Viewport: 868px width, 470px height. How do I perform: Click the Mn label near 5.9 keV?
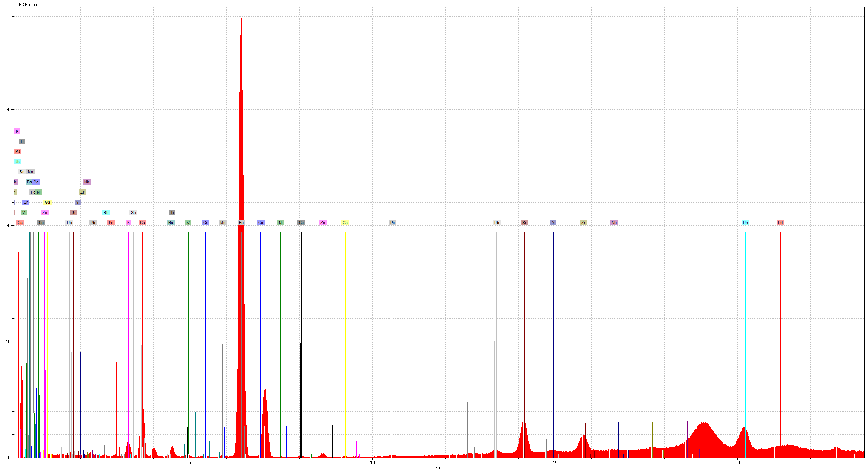pos(223,223)
